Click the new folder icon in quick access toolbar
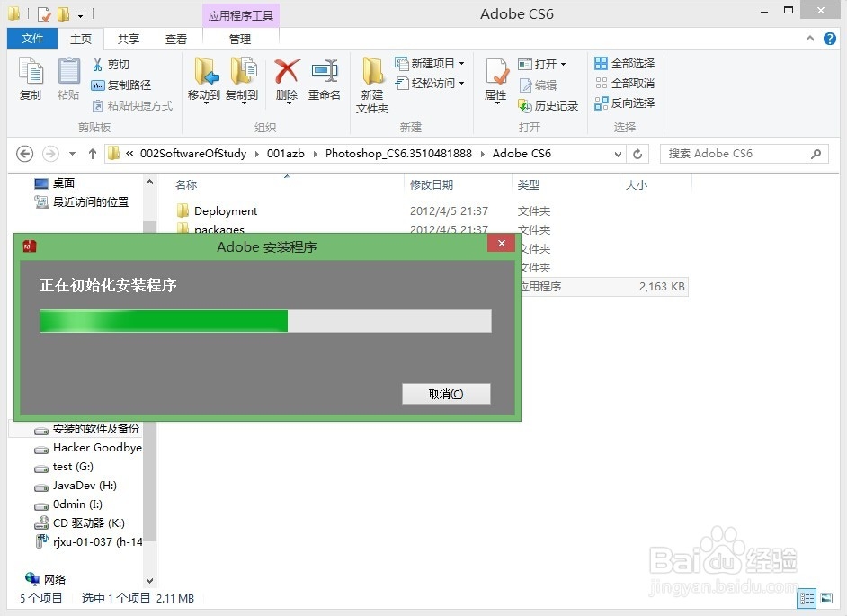The height and width of the screenshot is (616, 847). 63,13
